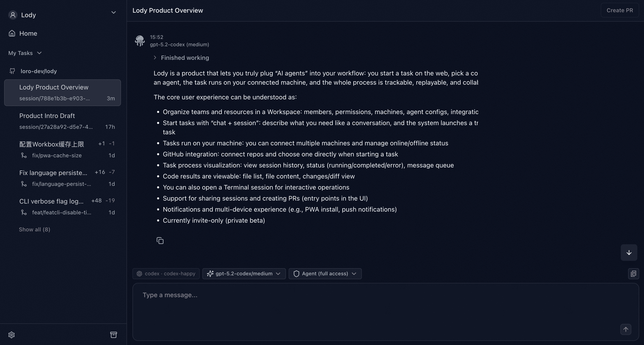Collapse the My Tasks section
The width and height of the screenshot is (644, 345).
39,53
